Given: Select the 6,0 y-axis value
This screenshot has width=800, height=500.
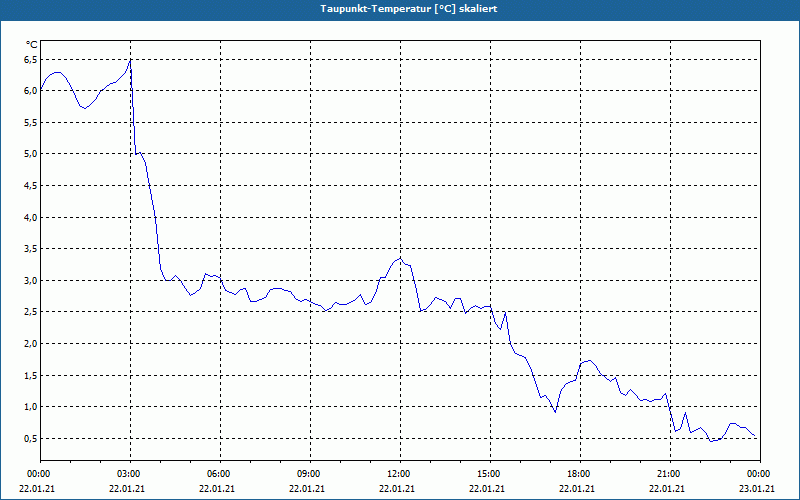Looking at the screenshot, I should 31,91.
